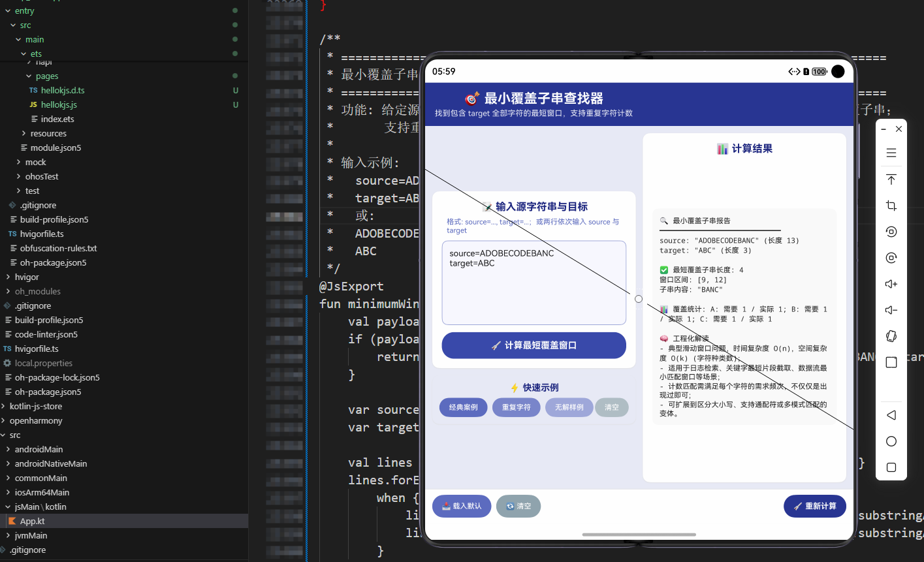924x562 pixels.
Task: Expand the jvmMain folder
Action: tap(7, 535)
